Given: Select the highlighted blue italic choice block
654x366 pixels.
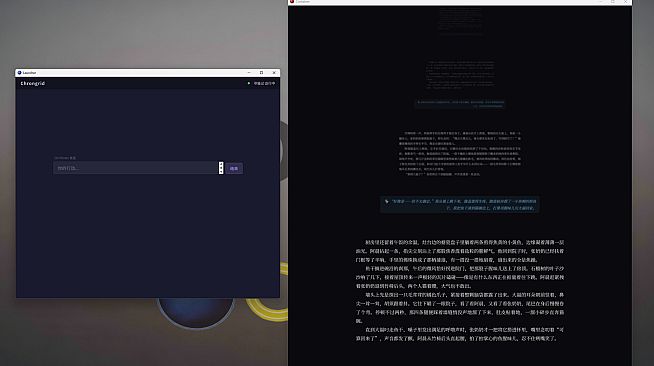Looking at the screenshot, I should tap(460, 205).
